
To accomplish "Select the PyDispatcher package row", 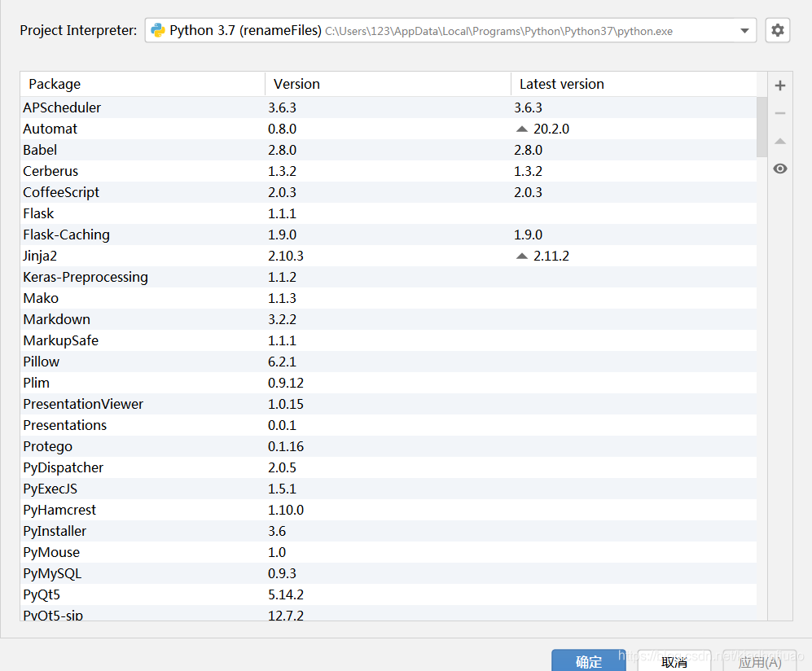I will click(388, 468).
